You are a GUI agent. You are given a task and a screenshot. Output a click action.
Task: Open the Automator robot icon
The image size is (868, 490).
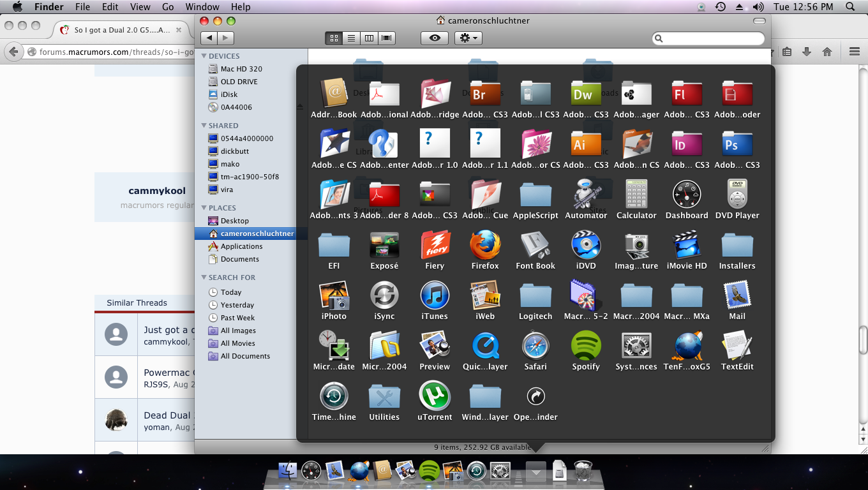[586, 195]
